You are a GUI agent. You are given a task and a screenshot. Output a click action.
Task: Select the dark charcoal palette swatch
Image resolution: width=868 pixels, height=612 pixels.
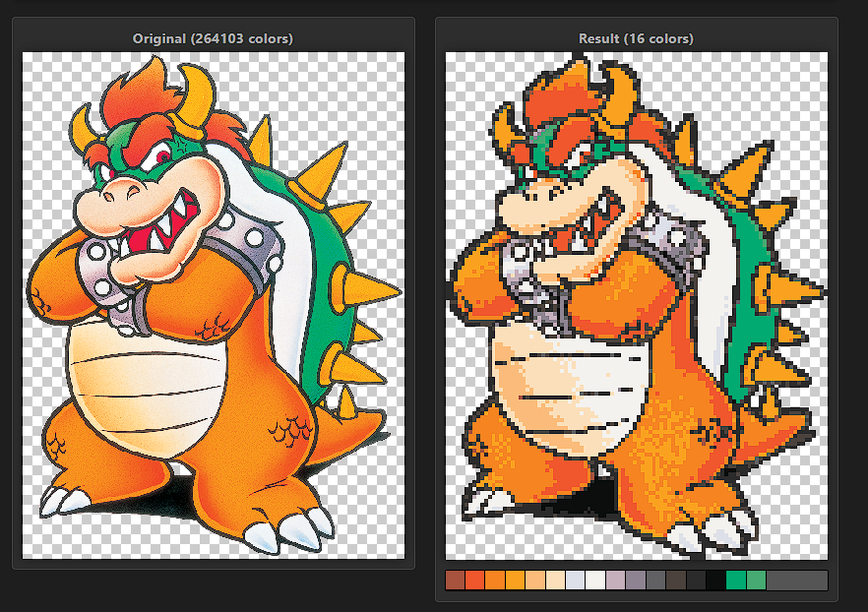point(696,581)
